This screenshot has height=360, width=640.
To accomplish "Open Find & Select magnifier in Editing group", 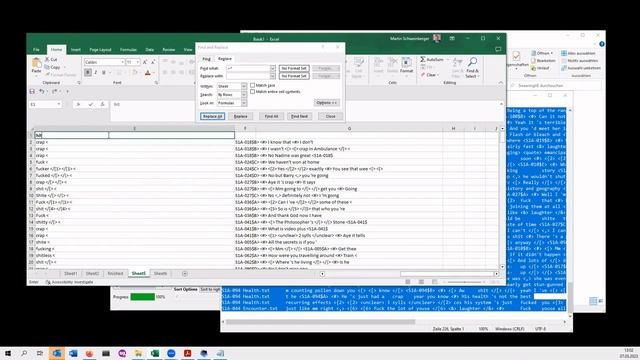I will click(x=472, y=62).
